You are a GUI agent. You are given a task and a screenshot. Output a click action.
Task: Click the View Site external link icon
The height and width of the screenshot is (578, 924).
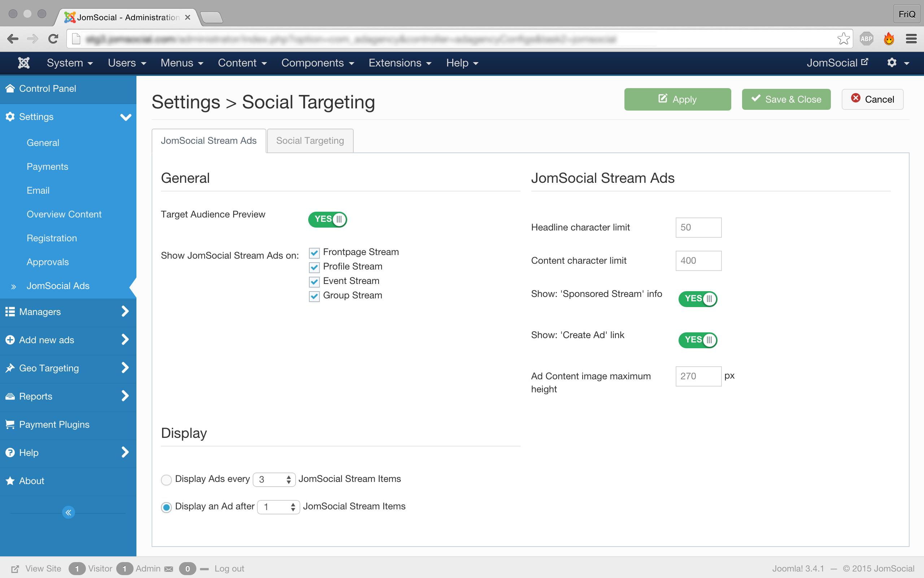click(15, 569)
